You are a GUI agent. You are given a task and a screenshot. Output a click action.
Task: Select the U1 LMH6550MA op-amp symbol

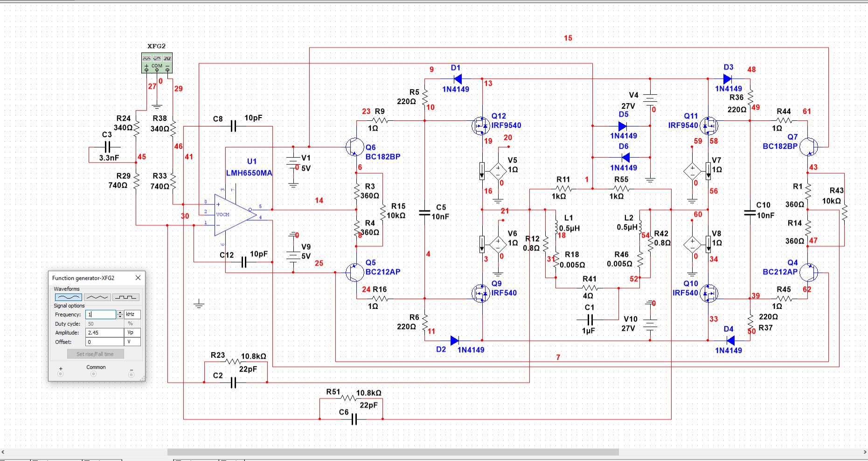(x=236, y=215)
